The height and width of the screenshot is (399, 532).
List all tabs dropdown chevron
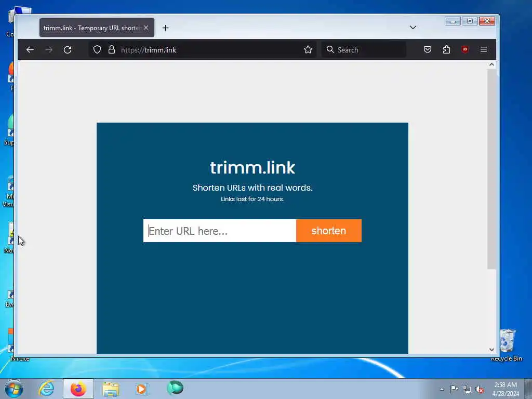pyautogui.click(x=413, y=28)
